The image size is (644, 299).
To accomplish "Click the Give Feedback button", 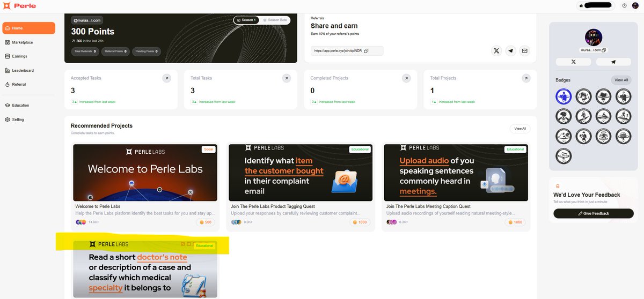I will [x=594, y=213].
